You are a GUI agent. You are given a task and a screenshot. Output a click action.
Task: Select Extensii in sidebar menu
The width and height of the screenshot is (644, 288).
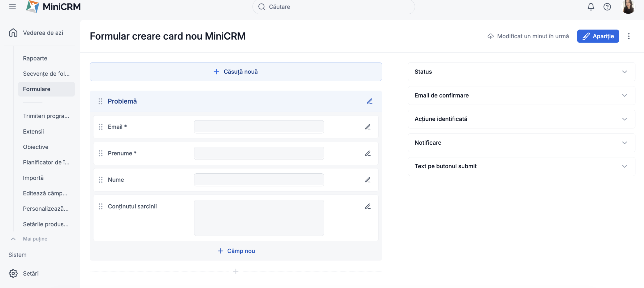(x=33, y=132)
